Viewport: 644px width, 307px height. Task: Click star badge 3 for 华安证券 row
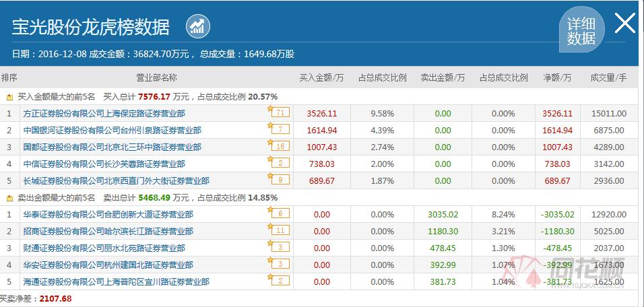point(278,263)
